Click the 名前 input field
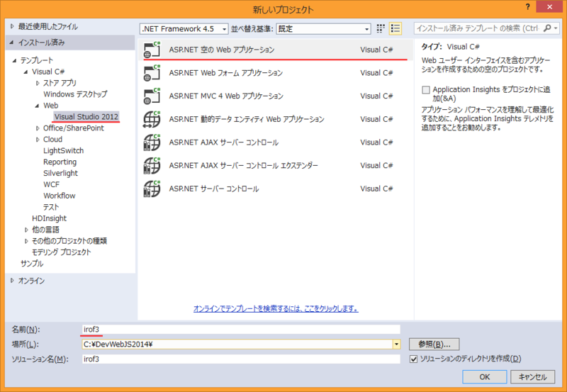The image size is (567, 392). coord(241,330)
